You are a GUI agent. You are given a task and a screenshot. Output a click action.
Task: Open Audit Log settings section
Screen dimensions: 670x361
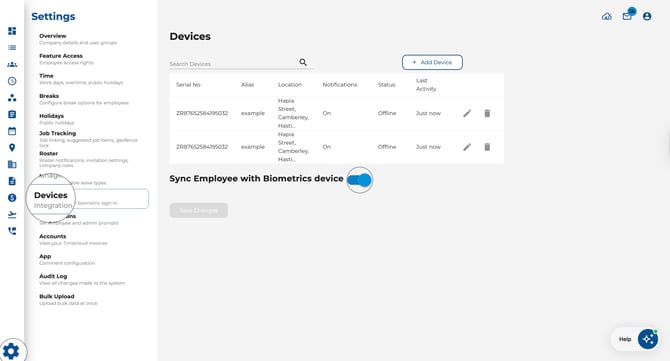click(82, 279)
